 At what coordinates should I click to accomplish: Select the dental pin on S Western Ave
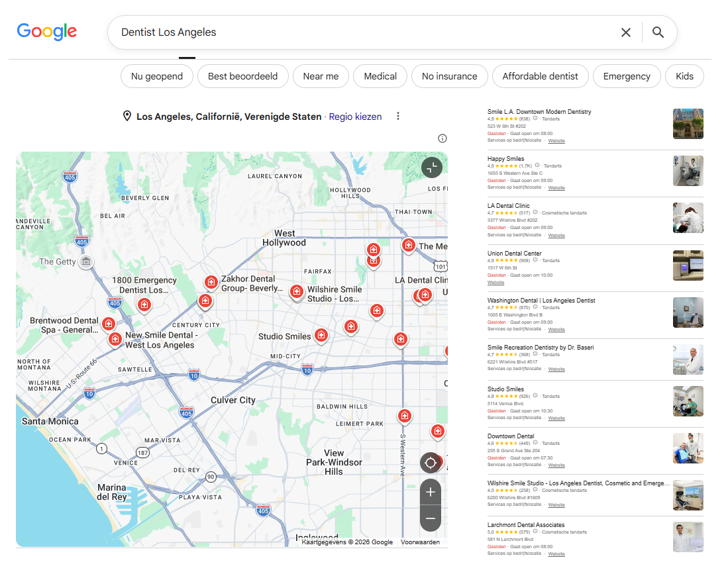[x=405, y=416]
